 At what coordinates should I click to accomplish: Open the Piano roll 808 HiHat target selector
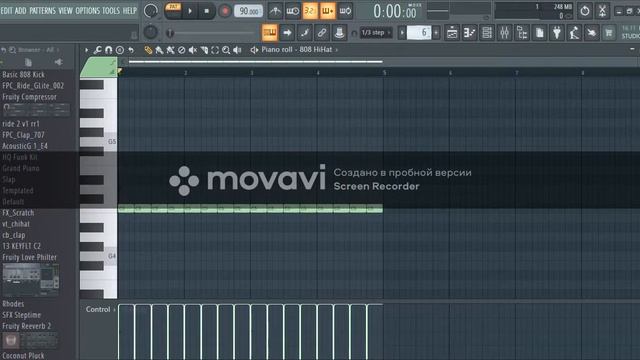300,50
